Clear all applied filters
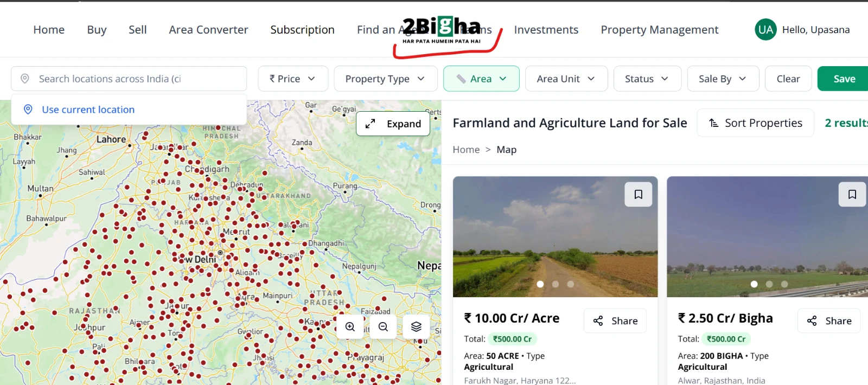 (788, 79)
